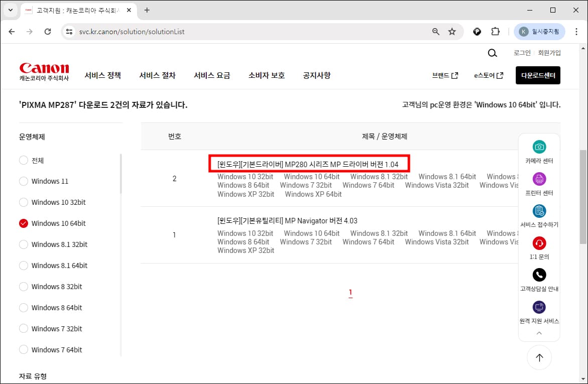Select Windows 7 64bit as operating system
The image size is (588, 384).
pyautogui.click(x=24, y=349)
